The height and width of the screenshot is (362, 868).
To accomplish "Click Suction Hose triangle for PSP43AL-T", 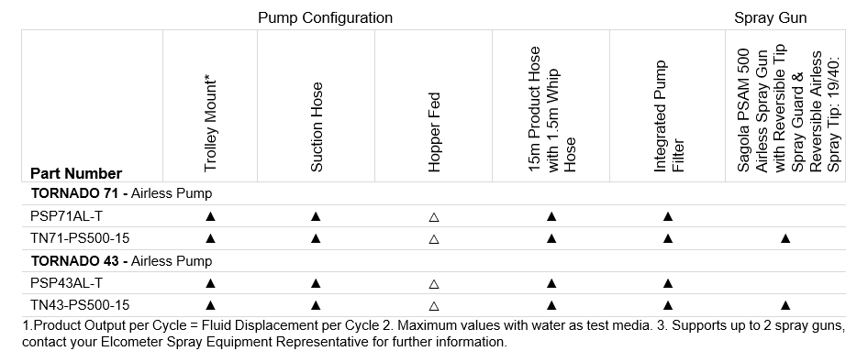I will pyautogui.click(x=316, y=283).
